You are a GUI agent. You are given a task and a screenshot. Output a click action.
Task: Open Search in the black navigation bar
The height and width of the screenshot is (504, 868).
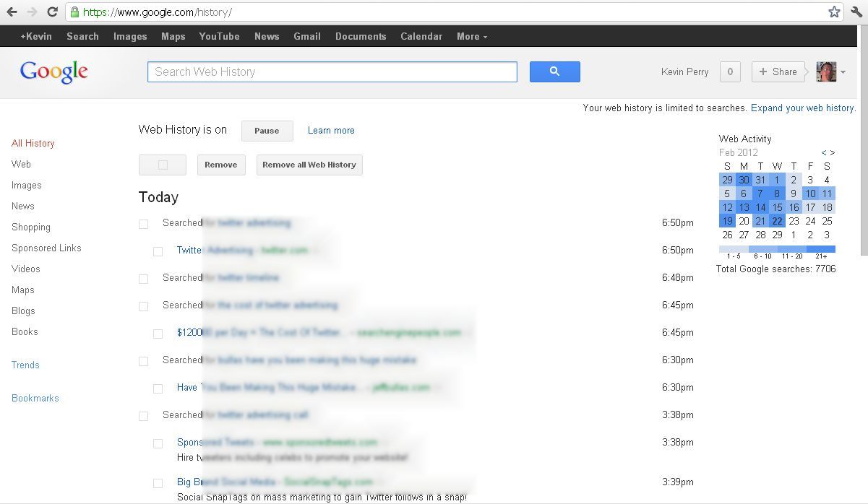tap(82, 36)
